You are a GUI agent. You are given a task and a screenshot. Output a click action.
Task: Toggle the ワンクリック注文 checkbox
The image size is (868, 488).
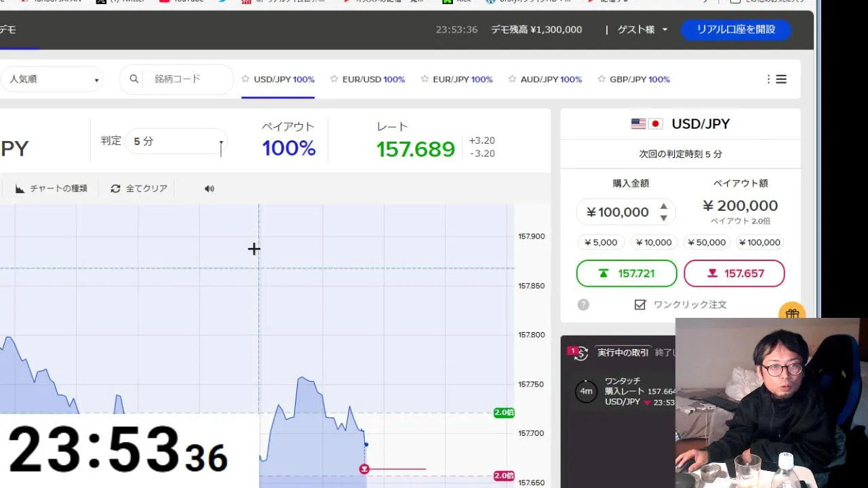640,305
